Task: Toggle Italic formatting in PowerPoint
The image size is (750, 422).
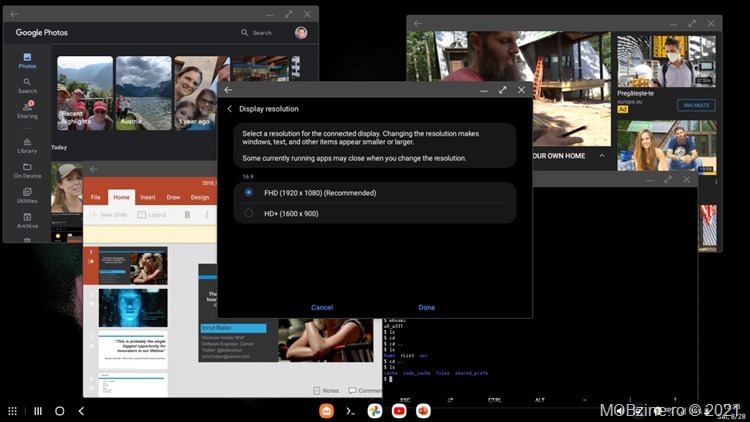Action: coord(207,215)
